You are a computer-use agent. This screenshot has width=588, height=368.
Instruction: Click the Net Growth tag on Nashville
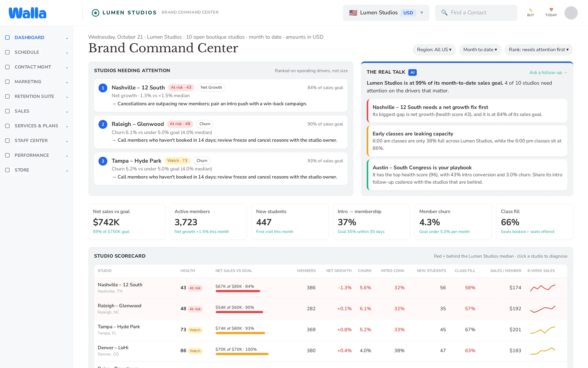click(x=211, y=88)
